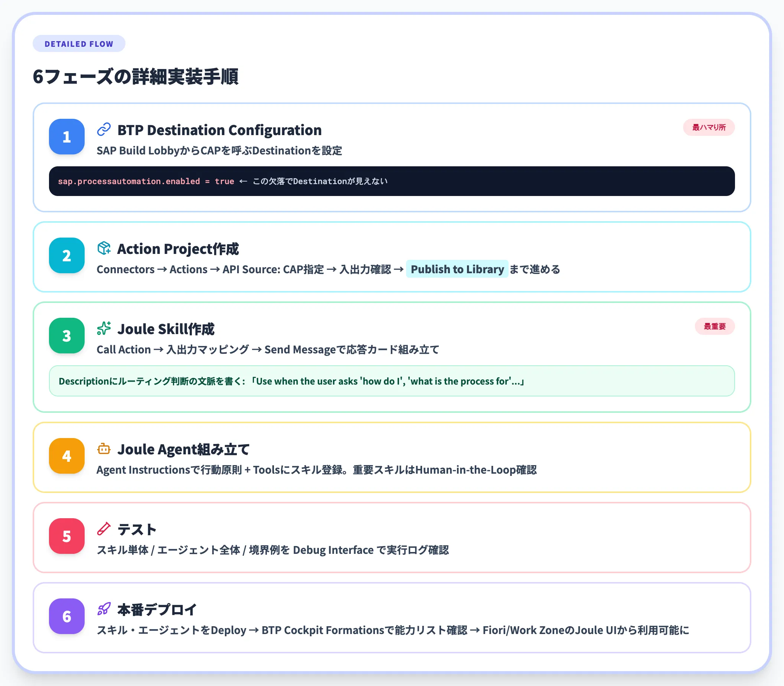Click the title 本番デプロイ
The height and width of the screenshot is (686, 784).
(157, 610)
